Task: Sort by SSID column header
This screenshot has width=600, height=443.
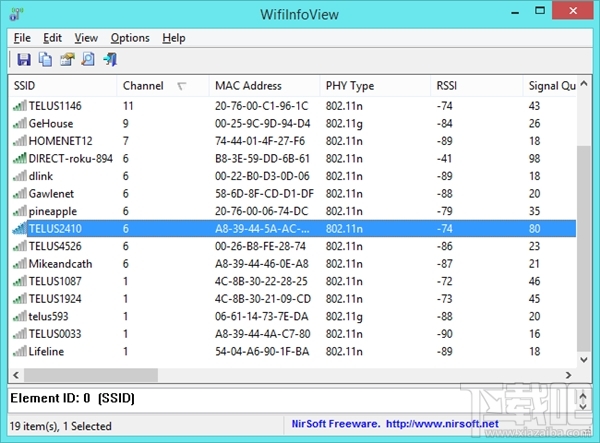Action: click(62, 86)
